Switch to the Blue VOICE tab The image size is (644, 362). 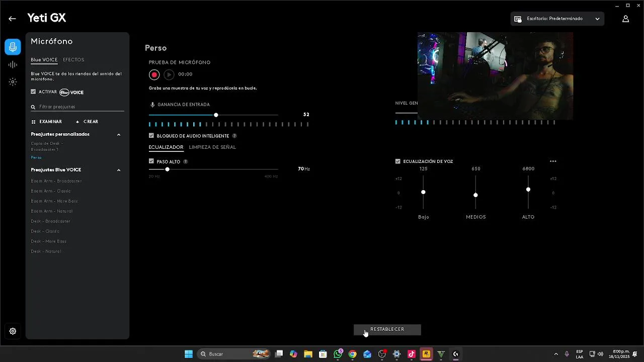44,60
